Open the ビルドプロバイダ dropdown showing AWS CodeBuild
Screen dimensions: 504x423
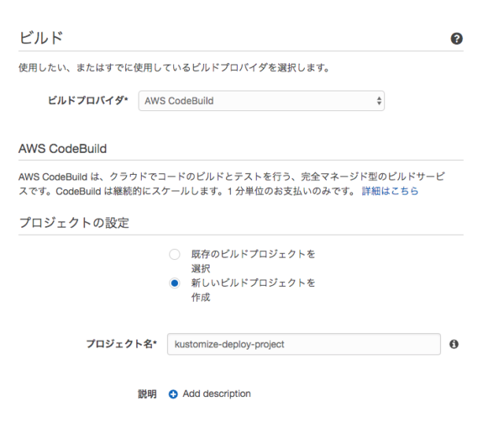(x=261, y=101)
